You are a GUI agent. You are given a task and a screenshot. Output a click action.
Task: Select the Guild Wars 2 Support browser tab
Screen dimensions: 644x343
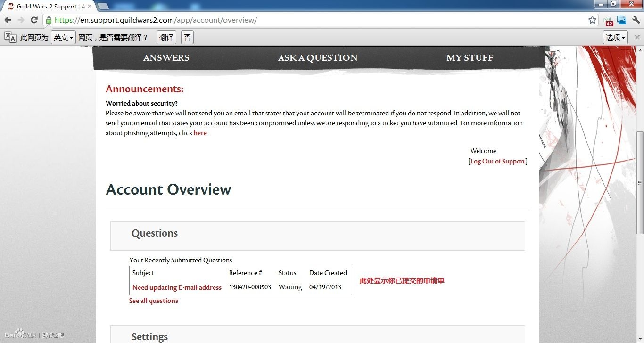coord(49,6)
